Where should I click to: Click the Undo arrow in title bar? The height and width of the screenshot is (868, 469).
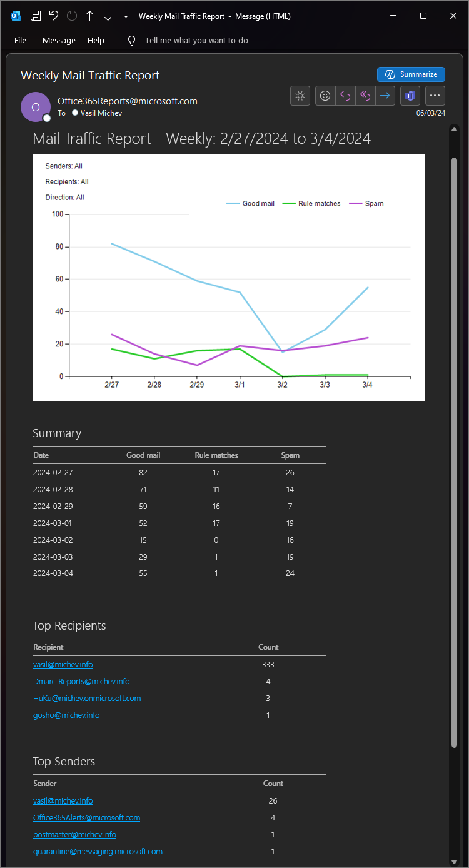pos(54,16)
